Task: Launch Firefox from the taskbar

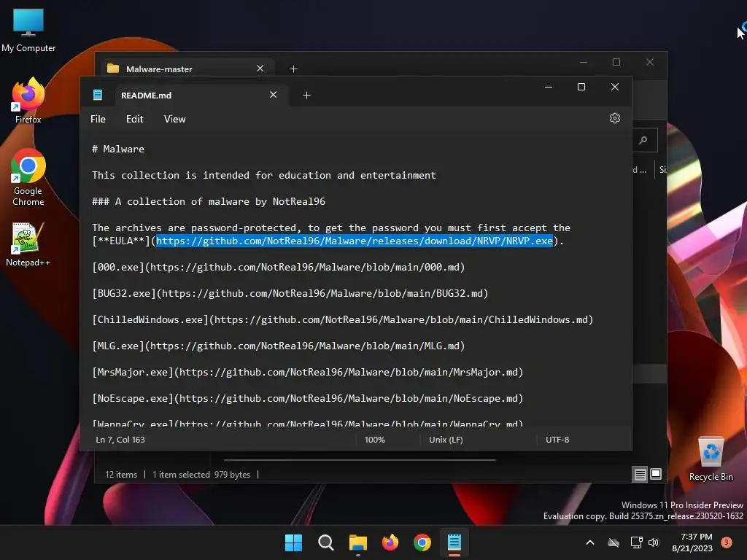Action: (x=390, y=542)
